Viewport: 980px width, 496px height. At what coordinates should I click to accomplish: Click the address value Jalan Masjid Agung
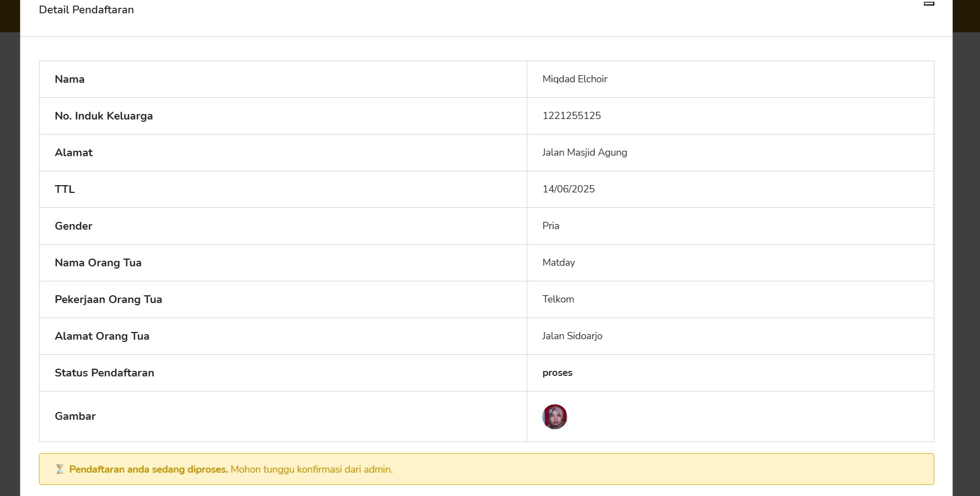pyautogui.click(x=585, y=152)
